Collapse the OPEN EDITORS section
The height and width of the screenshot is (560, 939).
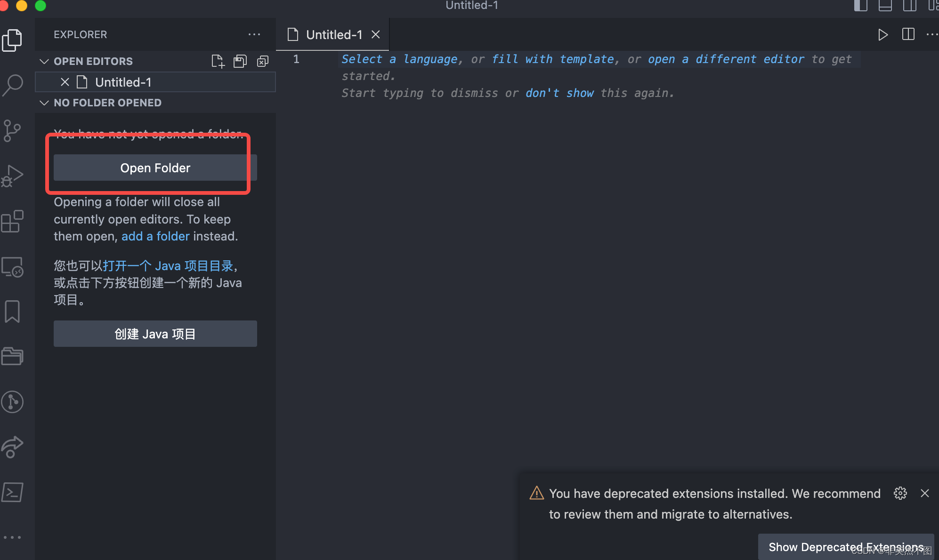pyautogui.click(x=45, y=61)
